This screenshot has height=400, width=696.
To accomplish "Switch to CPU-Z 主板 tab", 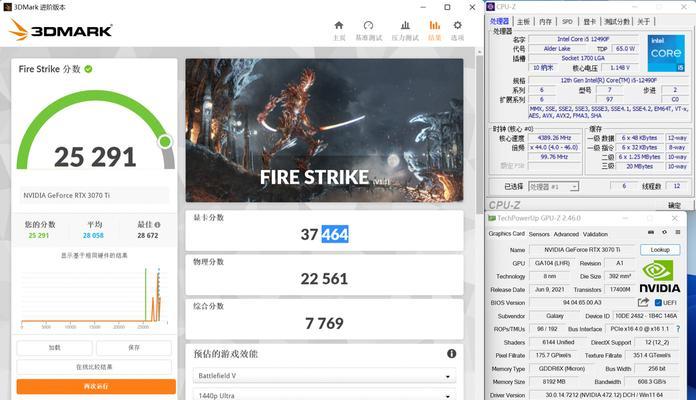I will coord(523,21).
